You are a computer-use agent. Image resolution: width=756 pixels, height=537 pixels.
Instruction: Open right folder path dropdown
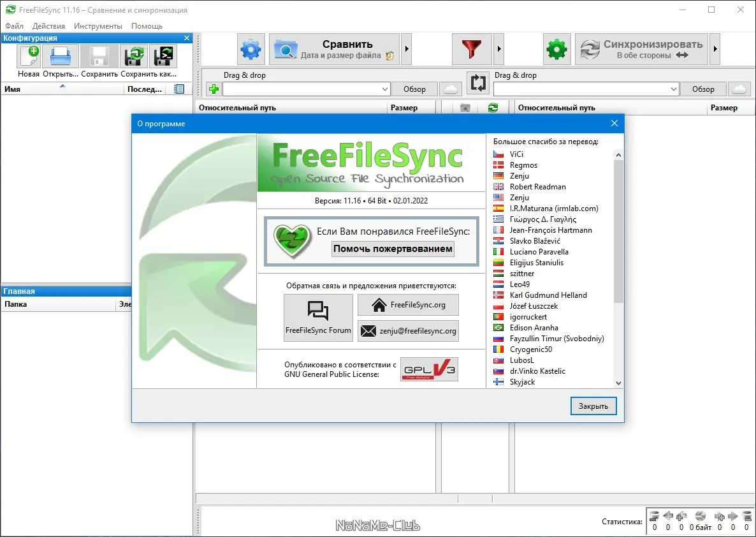[x=673, y=89]
